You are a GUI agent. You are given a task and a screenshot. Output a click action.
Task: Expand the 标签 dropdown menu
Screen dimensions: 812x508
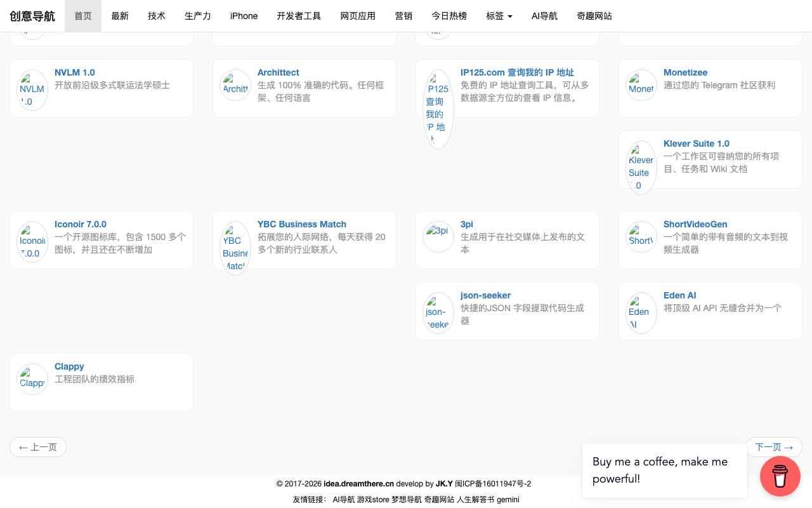(x=499, y=16)
